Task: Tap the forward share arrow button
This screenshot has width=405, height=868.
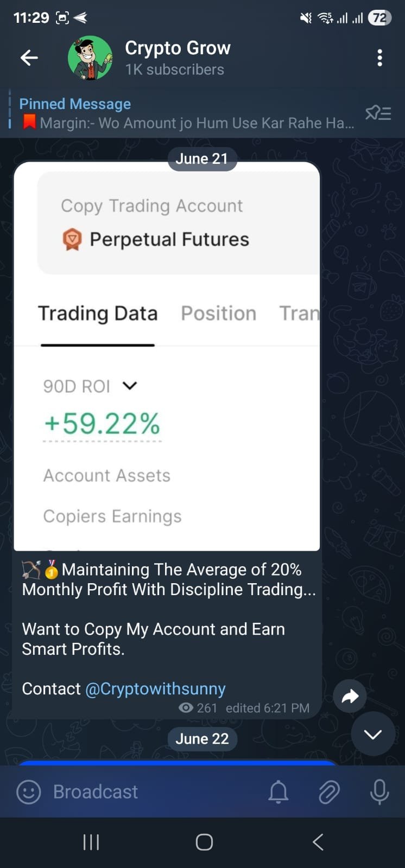Action: (350, 696)
